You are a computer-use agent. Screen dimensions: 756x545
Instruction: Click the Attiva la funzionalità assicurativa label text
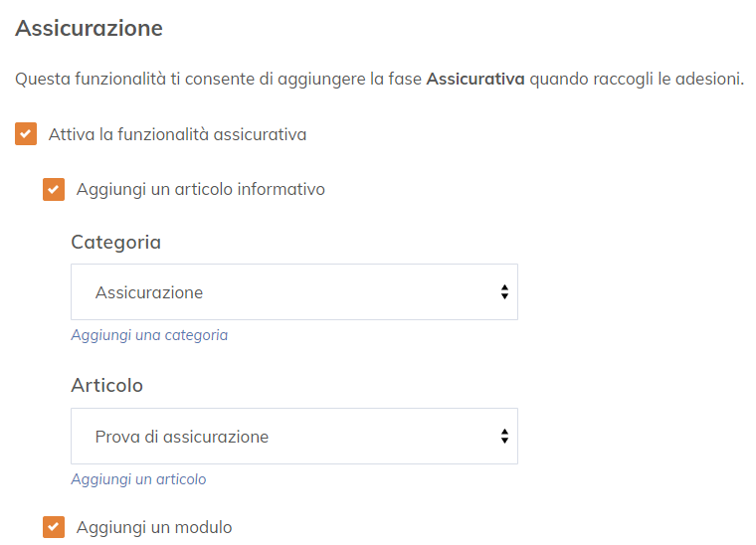tap(177, 134)
